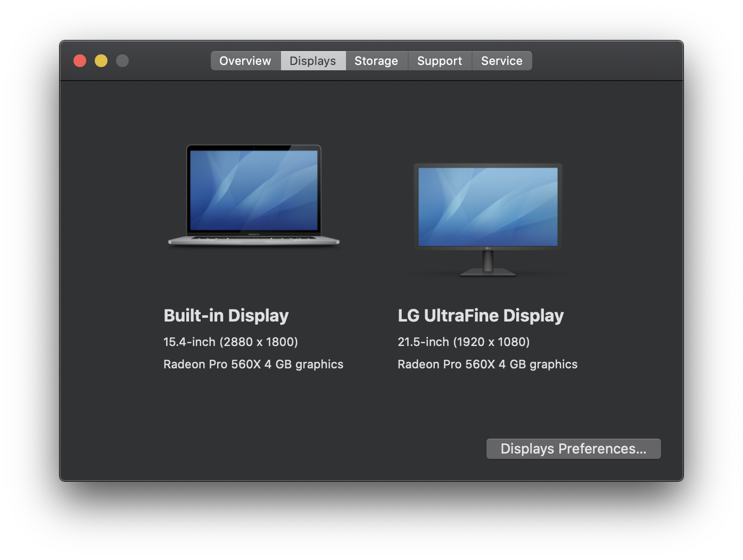Click the LG UltraFine monitor icon

click(x=487, y=208)
